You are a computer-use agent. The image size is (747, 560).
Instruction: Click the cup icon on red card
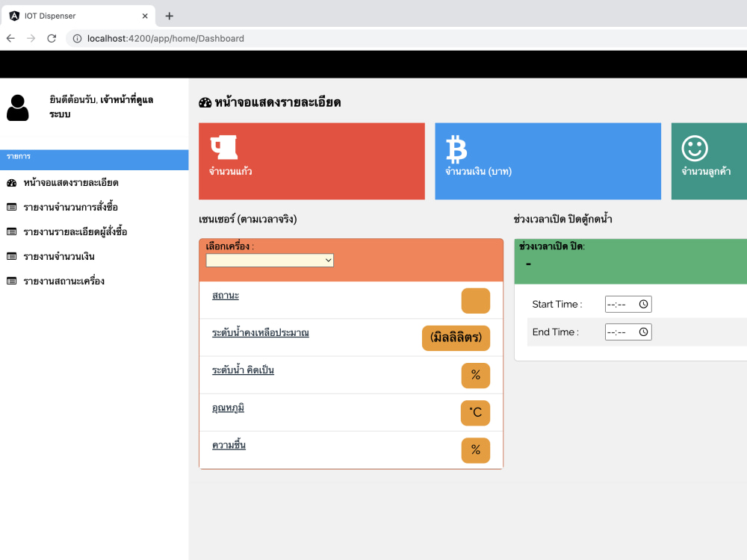(224, 147)
